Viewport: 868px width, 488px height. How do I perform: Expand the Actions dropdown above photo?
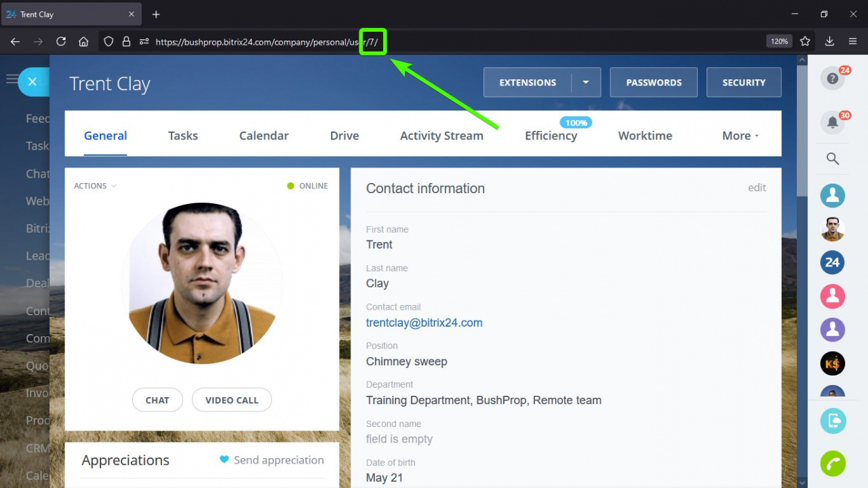[x=95, y=186]
